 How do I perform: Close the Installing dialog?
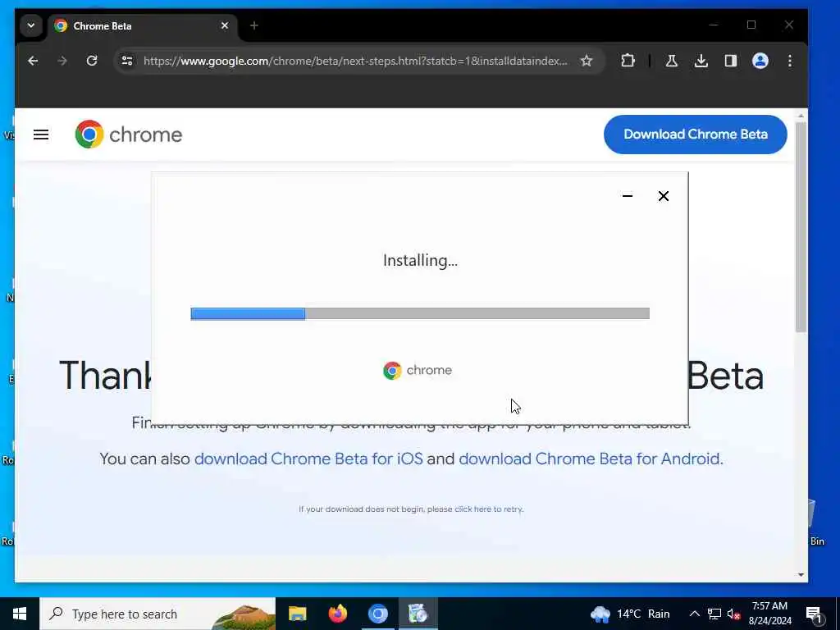pos(663,196)
